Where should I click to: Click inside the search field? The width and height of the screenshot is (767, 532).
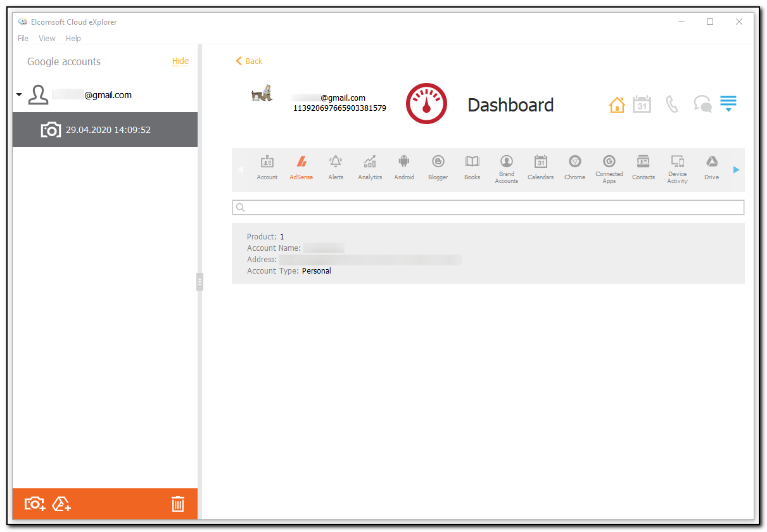(488, 206)
